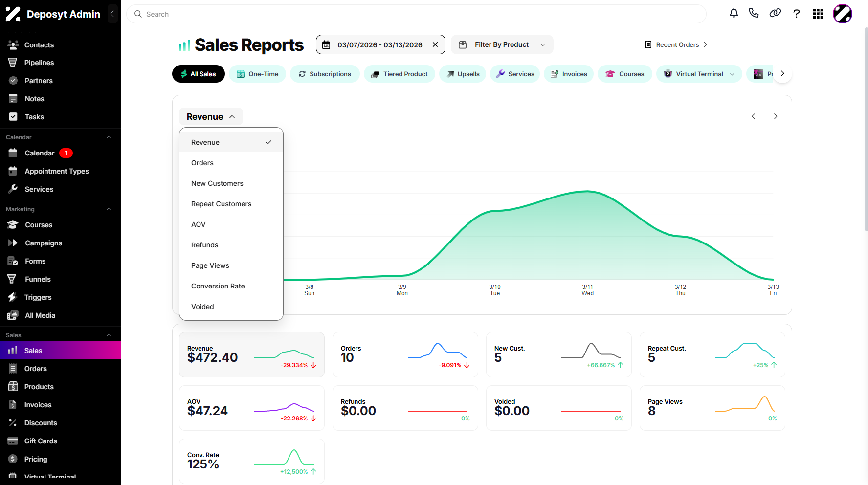Collapse the Calendar sidebar section
The height and width of the screenshot is (485, 868).
109,137
